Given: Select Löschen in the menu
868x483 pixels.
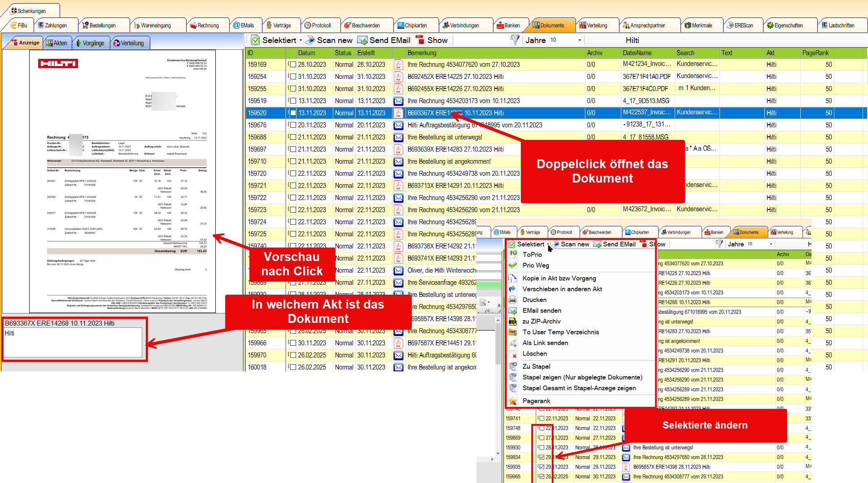Looking at the screenshot, I should 534,353.
